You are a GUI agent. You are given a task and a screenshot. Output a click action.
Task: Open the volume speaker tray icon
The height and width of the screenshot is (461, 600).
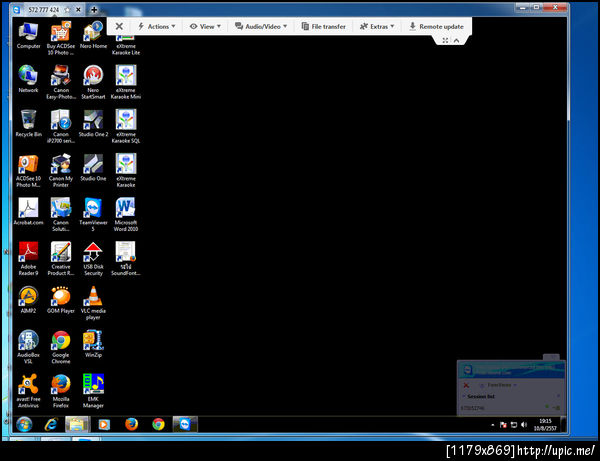click(524, 425)
